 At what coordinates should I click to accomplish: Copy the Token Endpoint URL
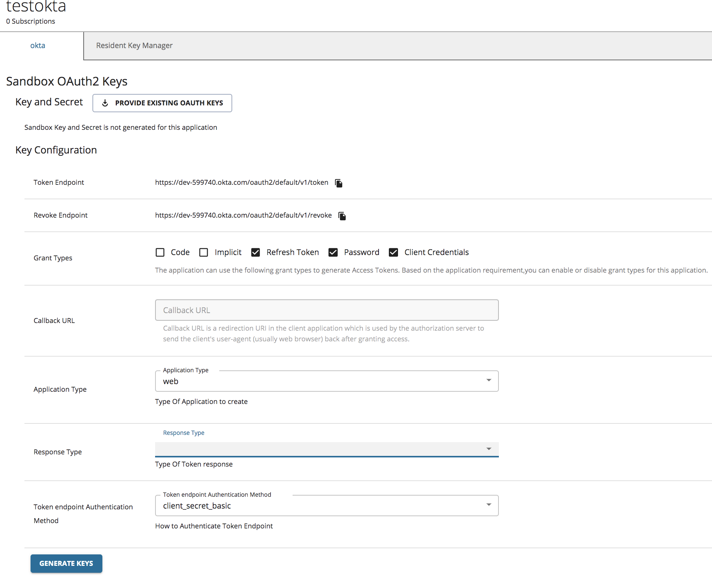click(338, 183)
